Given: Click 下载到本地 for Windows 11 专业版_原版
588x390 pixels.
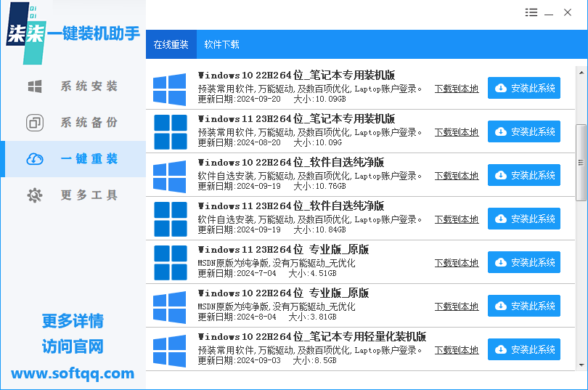Looking at the screenshot, I should (457, 263).
